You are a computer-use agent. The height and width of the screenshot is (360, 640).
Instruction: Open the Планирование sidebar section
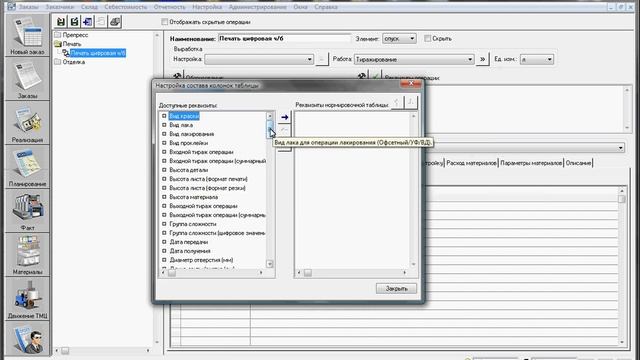point(27,168)
